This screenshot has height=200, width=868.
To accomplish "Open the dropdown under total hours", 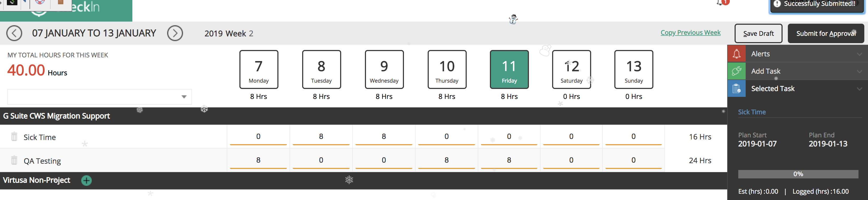I will pos(184,97).
